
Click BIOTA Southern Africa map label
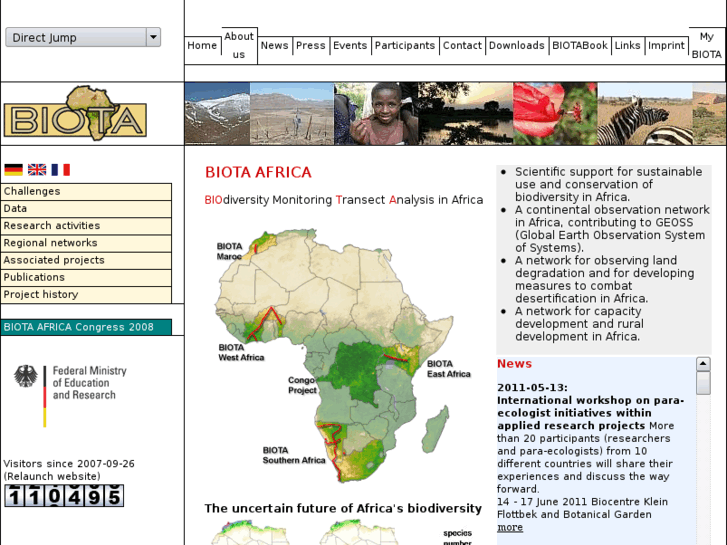point(294,455)
